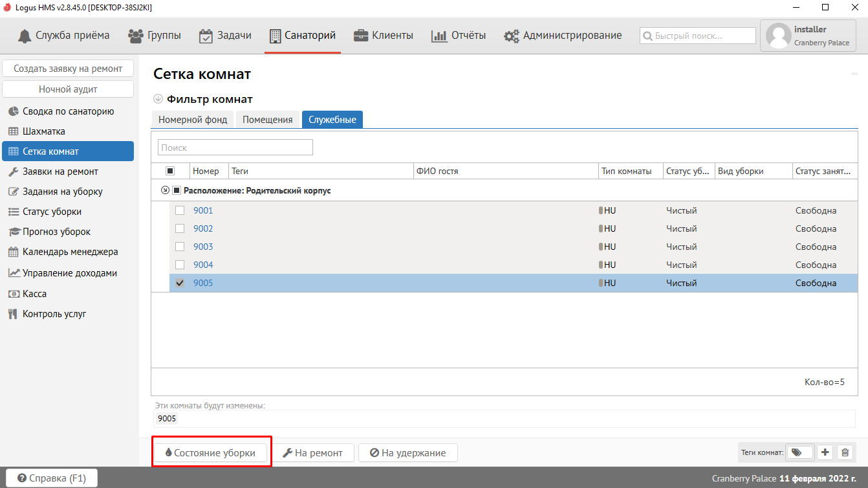Open the installer user profile avatar

778,36
